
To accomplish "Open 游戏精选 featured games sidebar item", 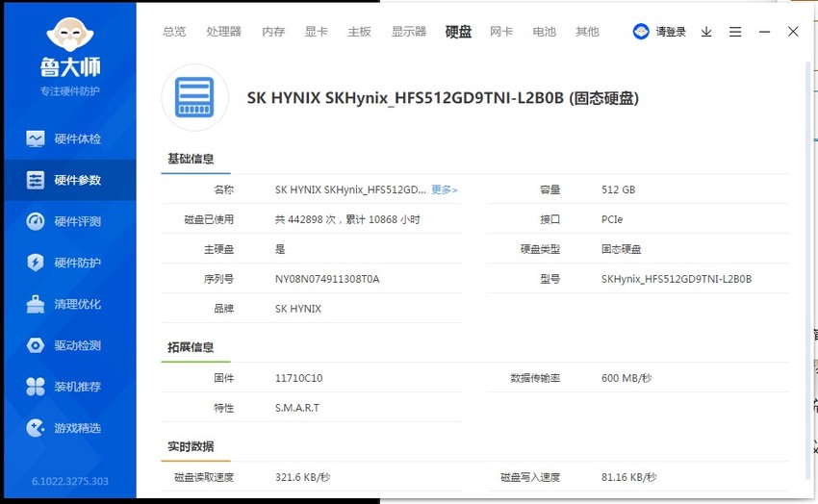I will coord(70,428).
